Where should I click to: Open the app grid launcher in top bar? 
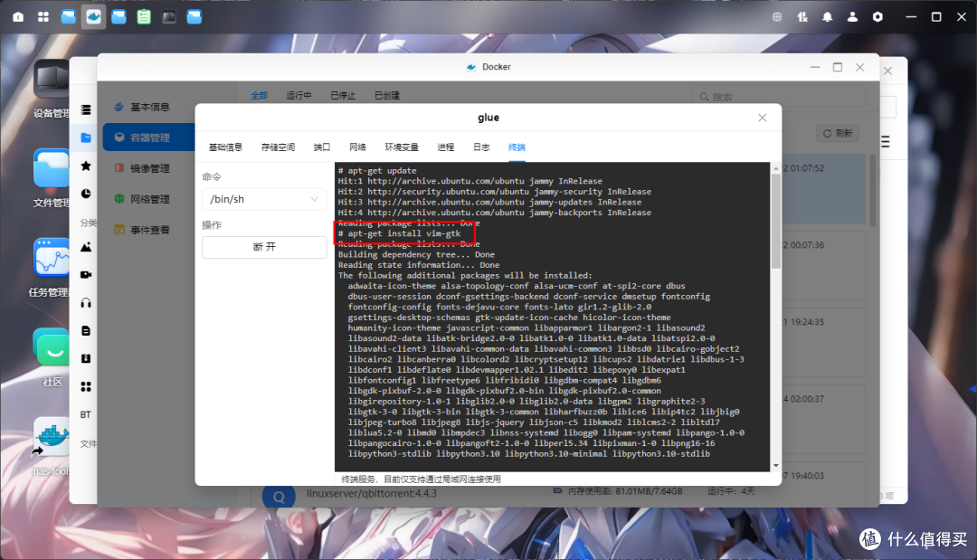[x=43, y=17]
